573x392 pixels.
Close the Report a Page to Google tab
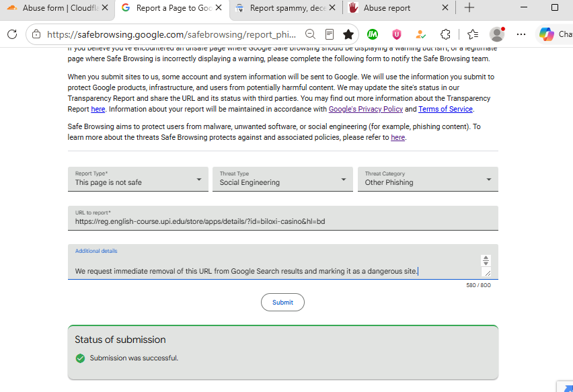(x=219, y=7)
